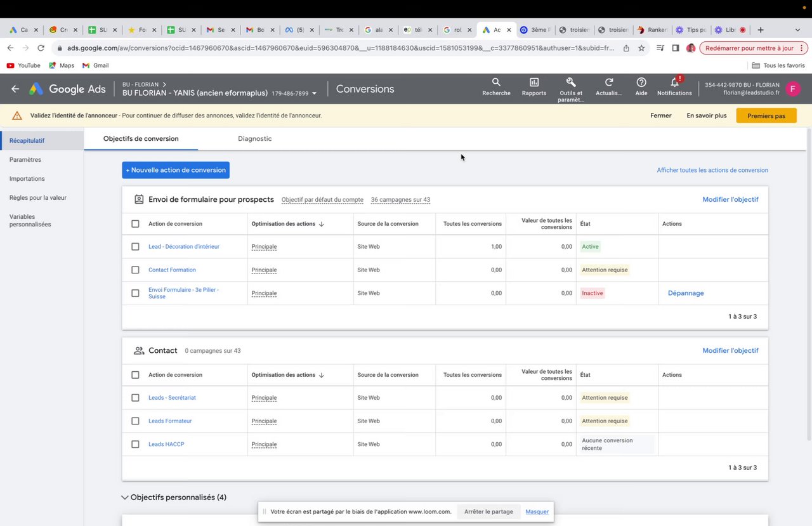Open Paramètres in the sidebar
Screen dimensions: 812x526
pyautogui.click(x=25, y=160)
